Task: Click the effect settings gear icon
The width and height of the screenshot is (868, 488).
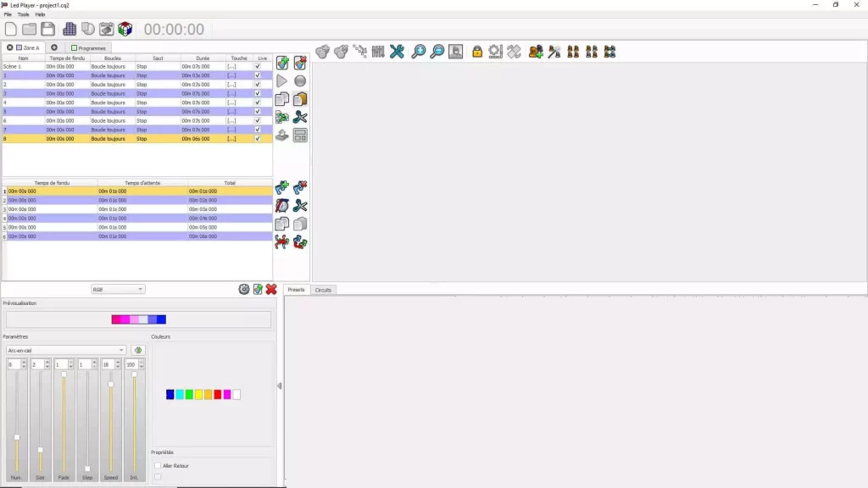Action: 244,289
